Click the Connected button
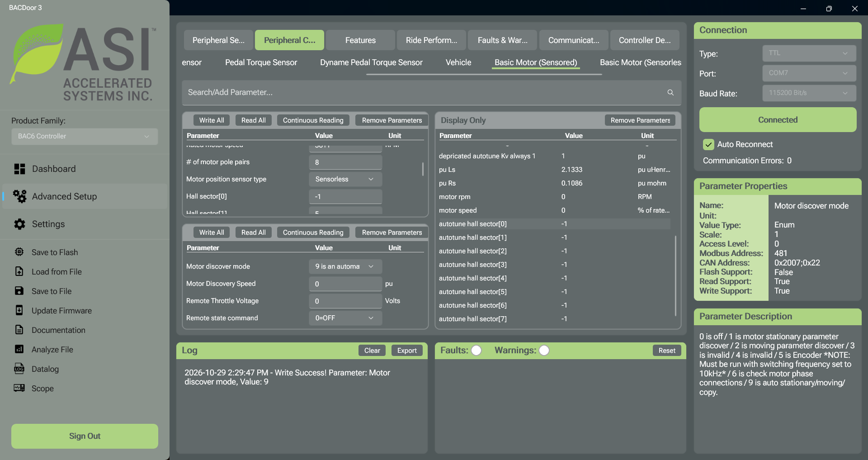 778,120
